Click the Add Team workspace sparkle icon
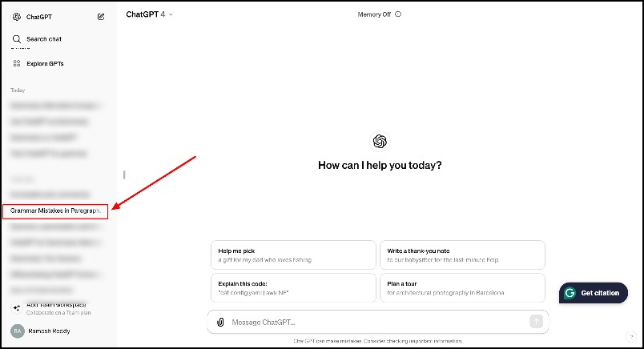The width and height of the screenshot is (644, 349). click(17, 308)
